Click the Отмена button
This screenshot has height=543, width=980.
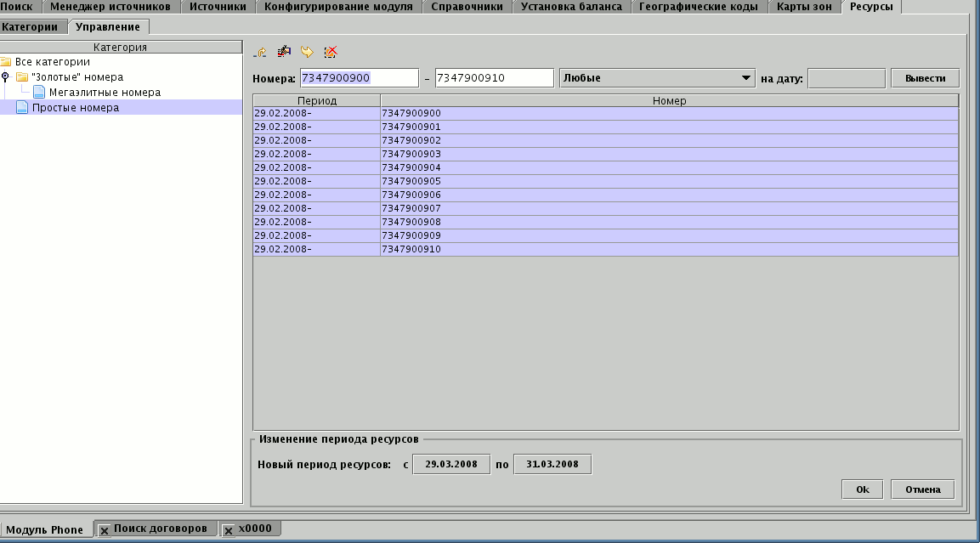pos(922,489)
